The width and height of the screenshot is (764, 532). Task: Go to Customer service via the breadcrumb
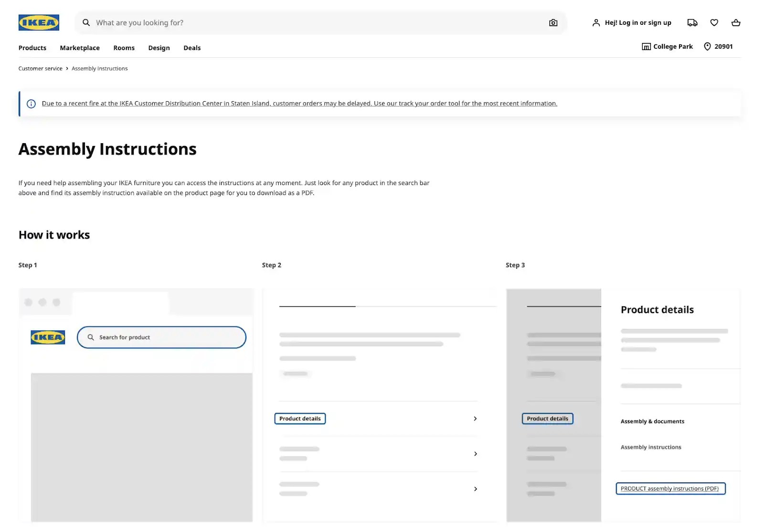(40, 68)
